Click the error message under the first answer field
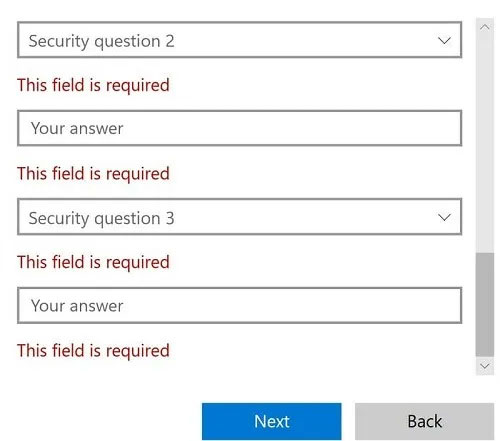This screenshot has width=500, height=441. 93,174
